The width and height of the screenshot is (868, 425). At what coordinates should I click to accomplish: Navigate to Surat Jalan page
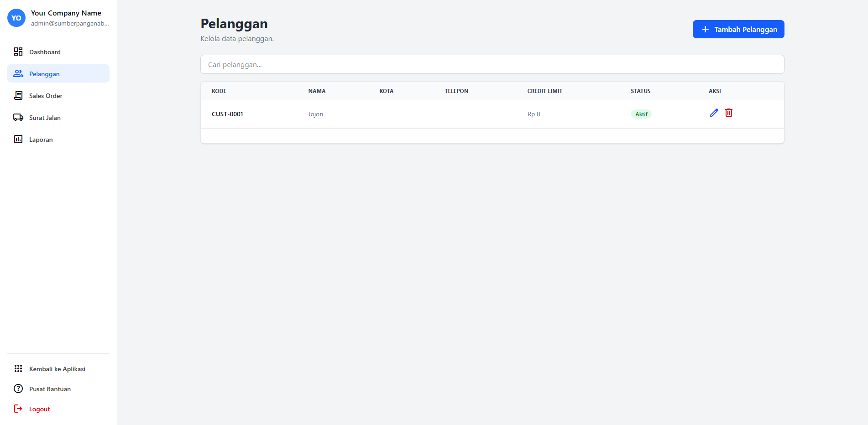[45, 118]
